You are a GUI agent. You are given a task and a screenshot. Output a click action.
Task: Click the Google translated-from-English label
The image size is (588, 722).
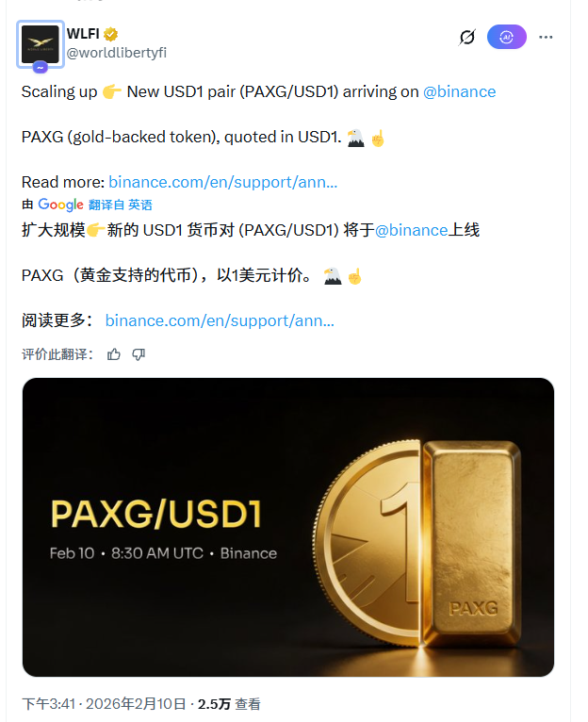pyautogui.click(x=87, y=205)
